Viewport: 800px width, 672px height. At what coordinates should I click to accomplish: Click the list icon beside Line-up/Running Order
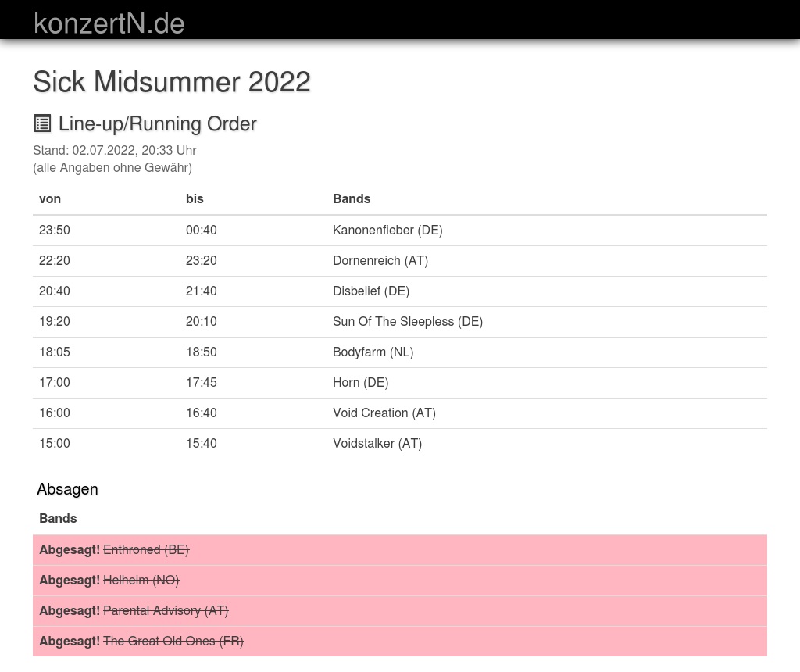[42, 123]
